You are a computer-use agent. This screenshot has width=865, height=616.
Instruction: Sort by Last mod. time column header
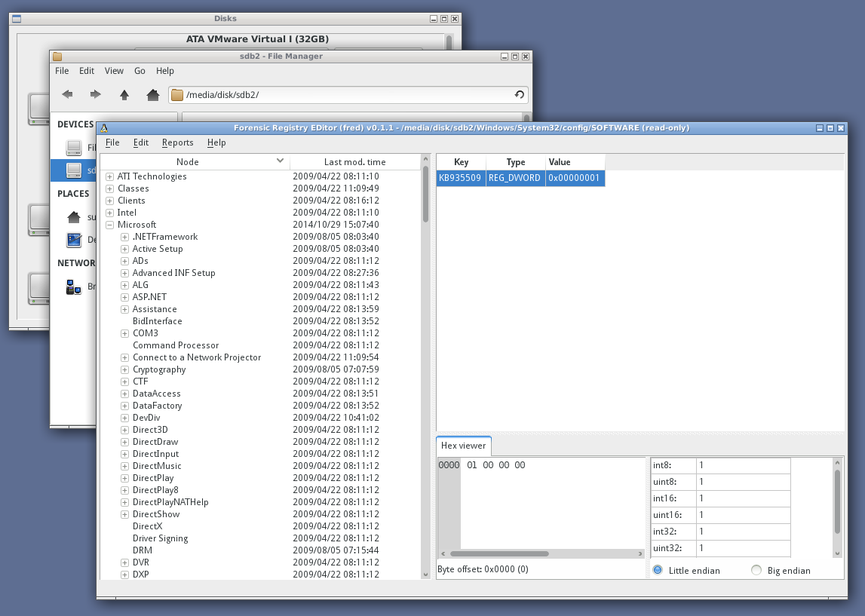[354, 161]
